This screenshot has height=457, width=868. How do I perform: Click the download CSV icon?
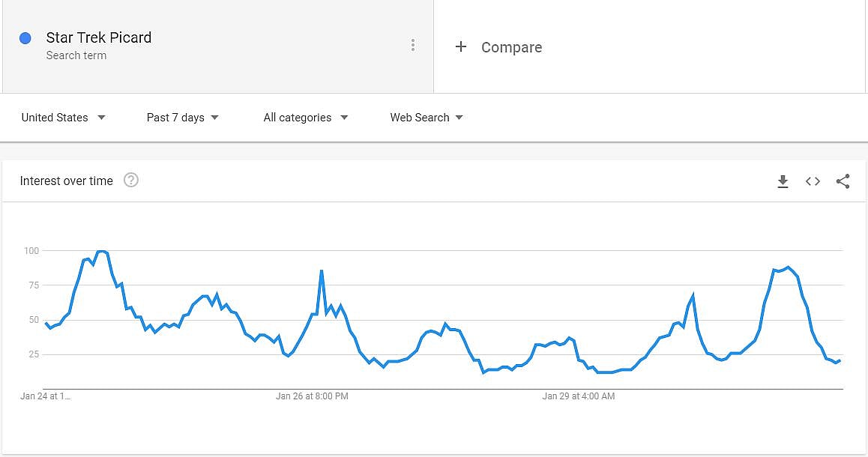click(783, 181)
